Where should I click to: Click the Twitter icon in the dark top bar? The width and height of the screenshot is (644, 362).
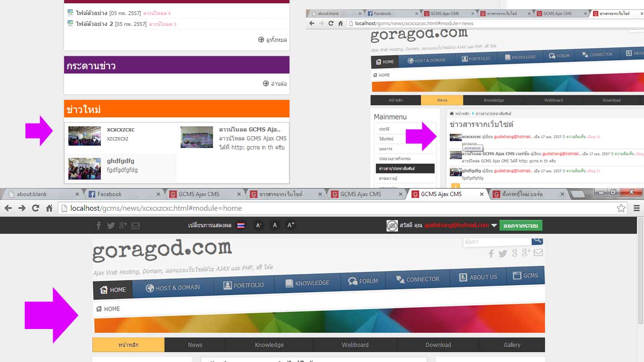111,225
